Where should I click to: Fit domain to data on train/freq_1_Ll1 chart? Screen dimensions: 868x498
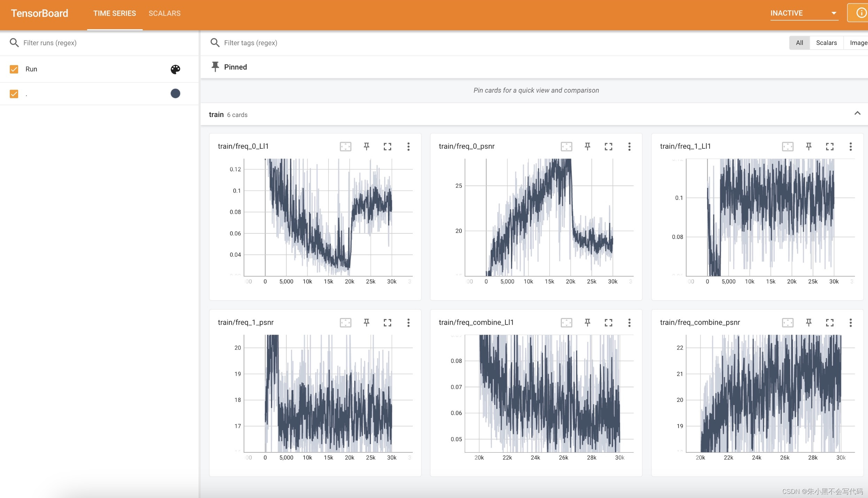point(788,146)
